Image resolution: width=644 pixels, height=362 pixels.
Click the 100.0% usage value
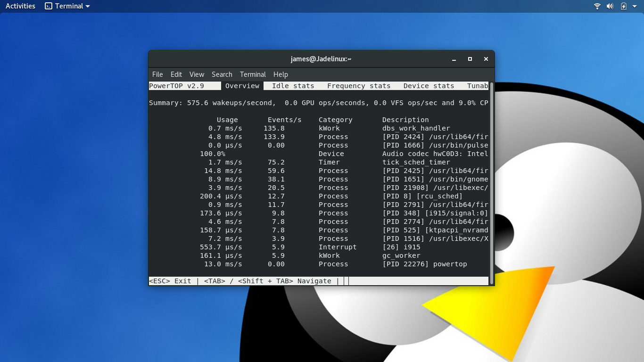(x=213, y=154)
